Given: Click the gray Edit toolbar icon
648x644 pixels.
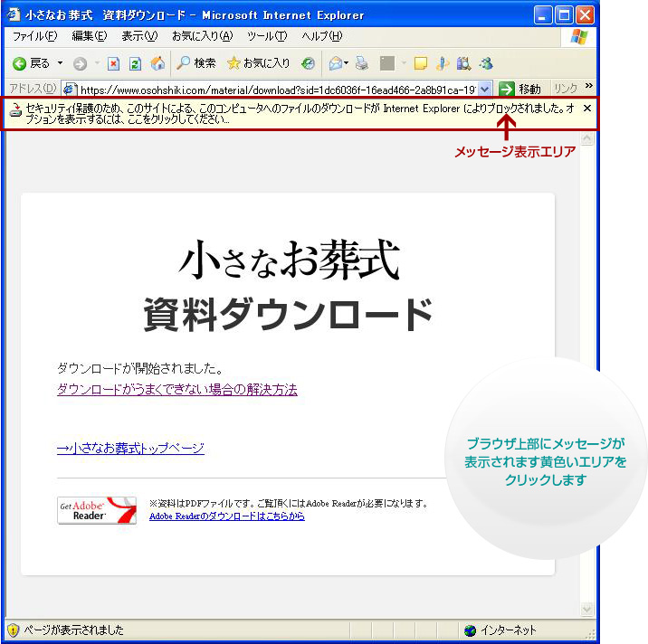Looking at the screenshot, I should click(387, 63).
